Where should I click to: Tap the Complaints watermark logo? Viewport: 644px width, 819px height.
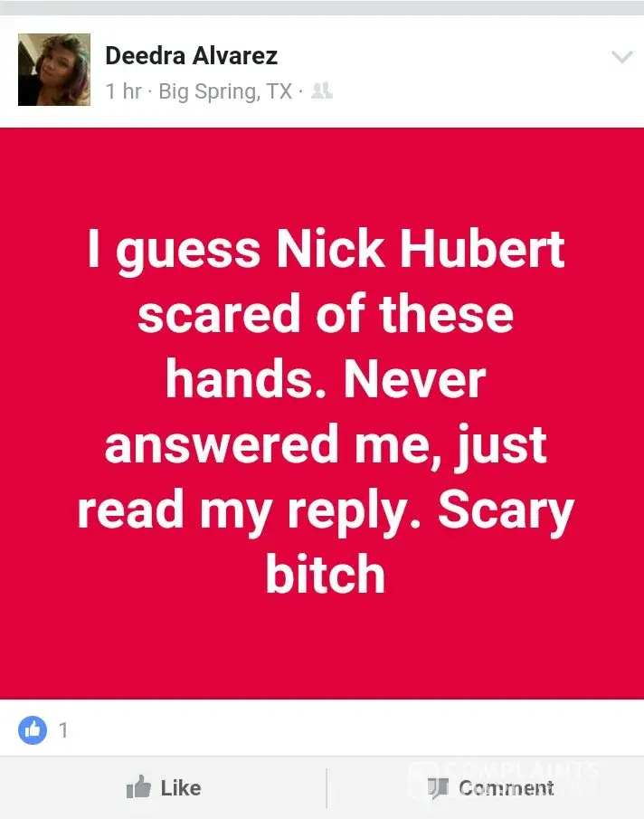click(505, 779)
